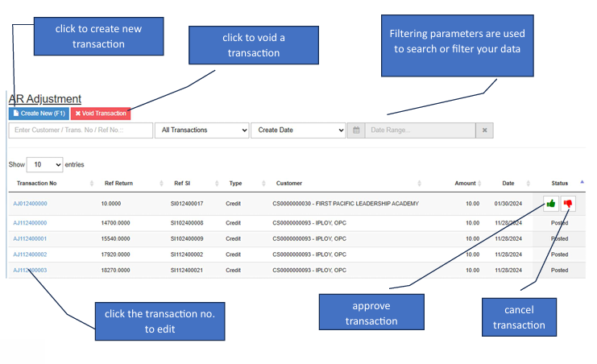
Task: Click the Ref SI cell SI012400017
Action: click(187, 204)
